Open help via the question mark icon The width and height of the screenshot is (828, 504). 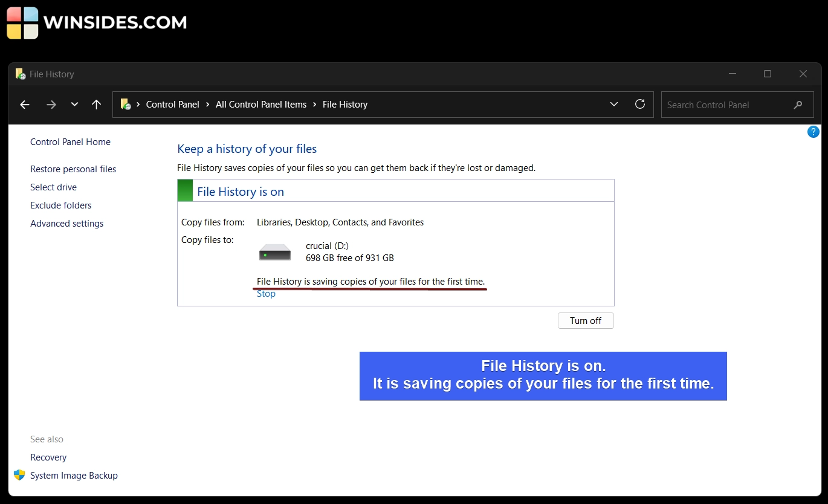click(x=813, y=131)
